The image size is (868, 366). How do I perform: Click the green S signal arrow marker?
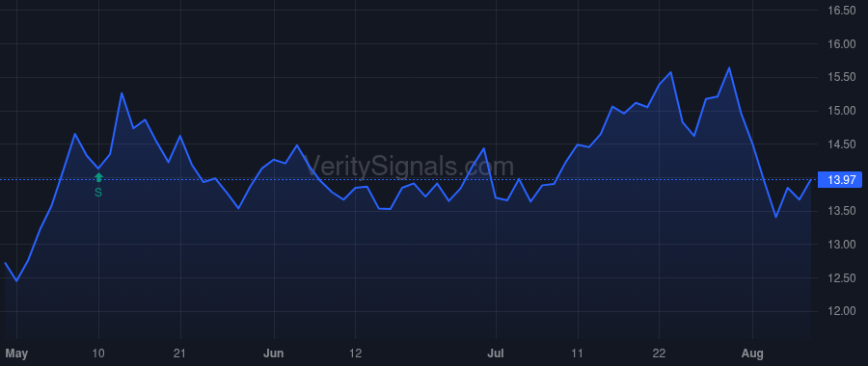click(98, 177)
